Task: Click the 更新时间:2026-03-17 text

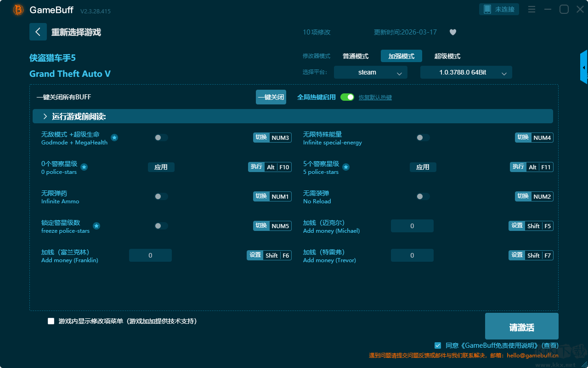Action: (405, 32)
